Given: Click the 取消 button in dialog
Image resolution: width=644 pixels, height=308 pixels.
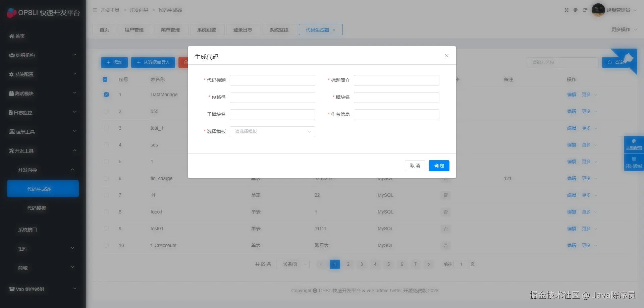Looking at the screenshot, I should point(415,166).
